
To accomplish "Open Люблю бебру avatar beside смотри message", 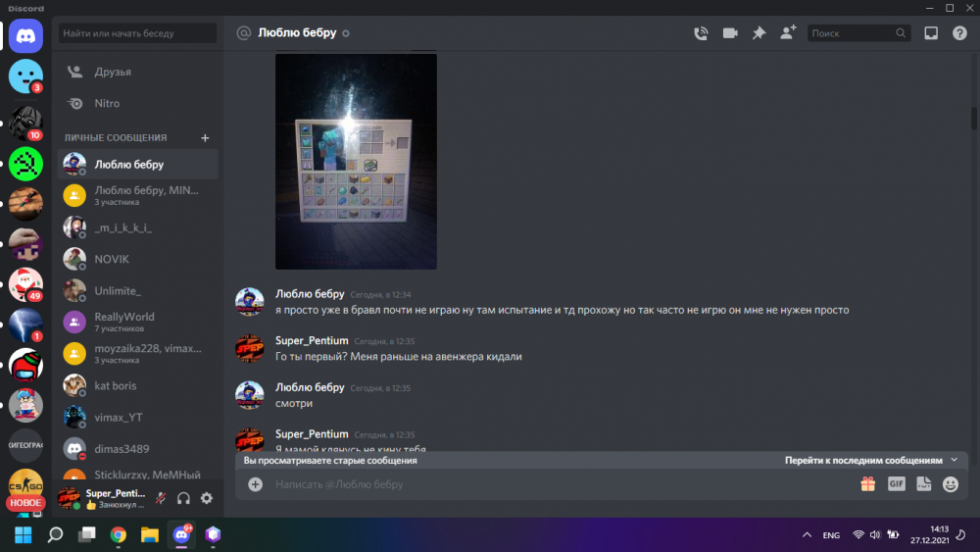I will (x=249, y=395).
